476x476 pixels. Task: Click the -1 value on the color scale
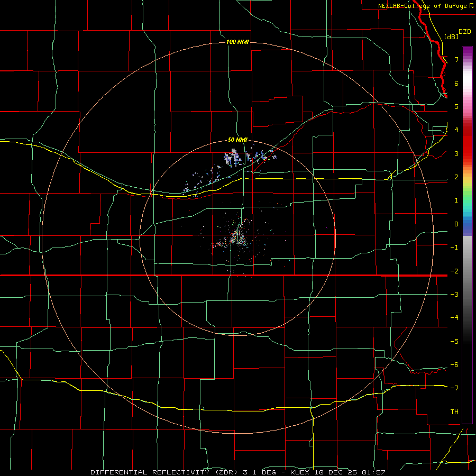pos(454,248)
